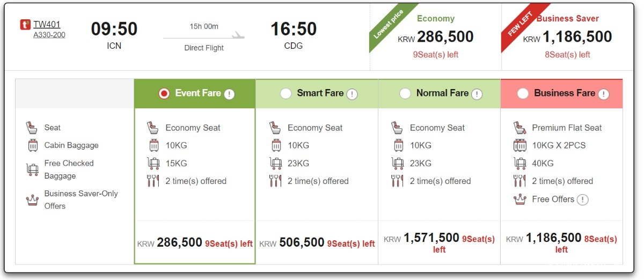Click the Normal Fare price KRW 1,571,500
The width and height of the screenshot is (644, 280).
[431, 238]
